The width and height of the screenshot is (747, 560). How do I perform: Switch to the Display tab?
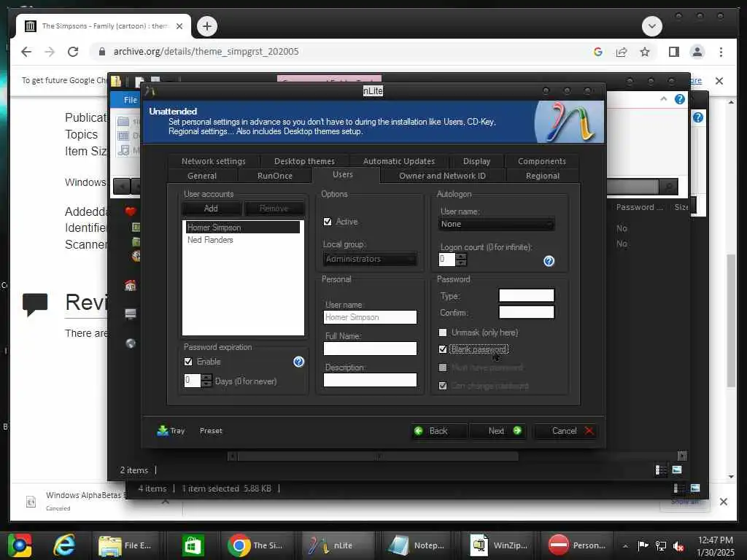pyautogui.click(x=476, y=161)
